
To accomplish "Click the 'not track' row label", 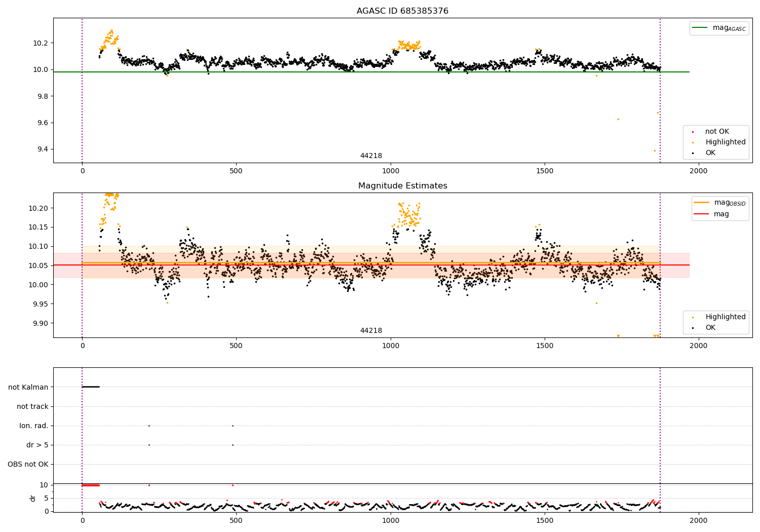I will click(x=32, y=407).
